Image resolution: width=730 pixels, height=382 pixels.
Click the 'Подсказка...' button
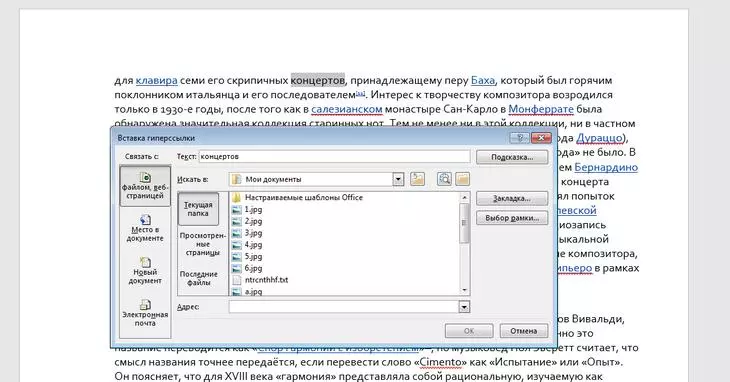(x=512, y=157)
